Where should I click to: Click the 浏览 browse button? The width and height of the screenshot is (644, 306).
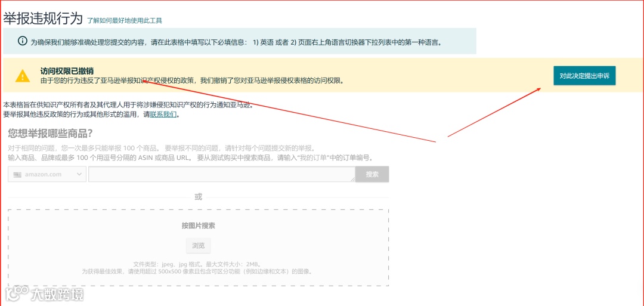click(199, 246)
